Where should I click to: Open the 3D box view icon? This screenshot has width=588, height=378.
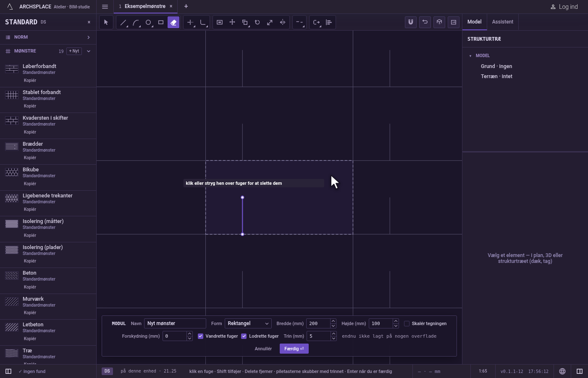pyautogui.click(x=439, y=22)
